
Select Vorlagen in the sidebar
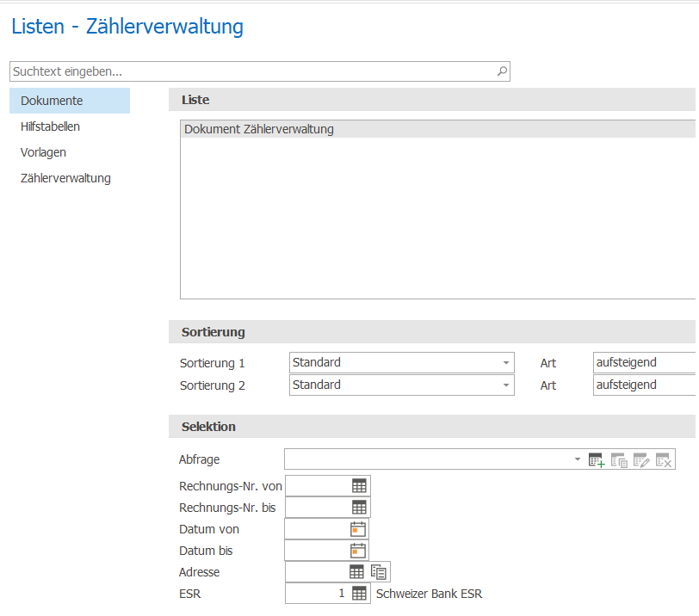pyautogui.click(x=43, y=152)
